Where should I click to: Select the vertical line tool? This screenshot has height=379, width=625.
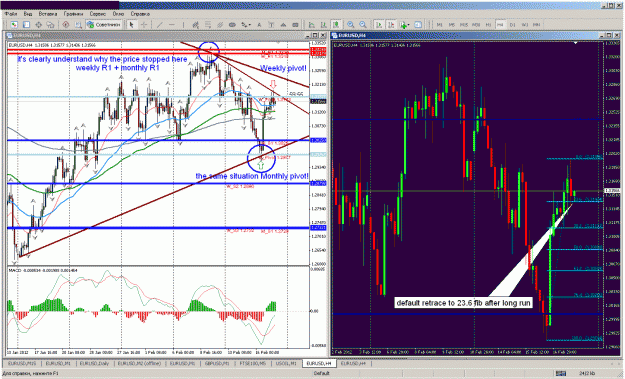coord(183,25)
